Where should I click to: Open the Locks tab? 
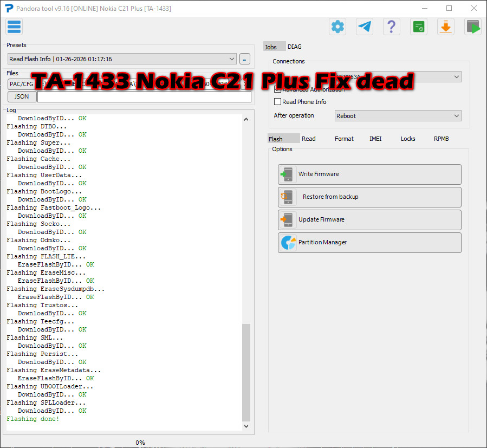point(408,139)
